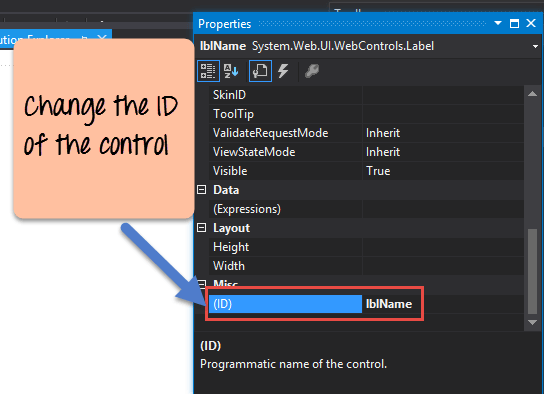Select the Visible property

click(x=286, y=171)
